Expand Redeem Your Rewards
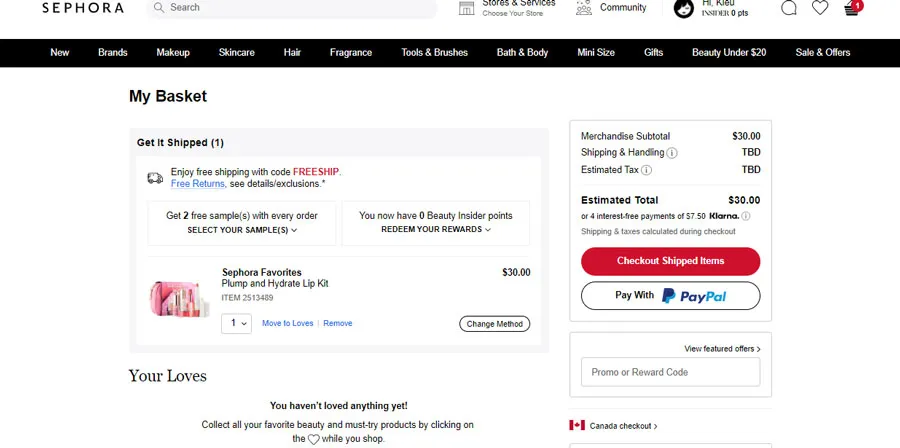 click(436, 229)
